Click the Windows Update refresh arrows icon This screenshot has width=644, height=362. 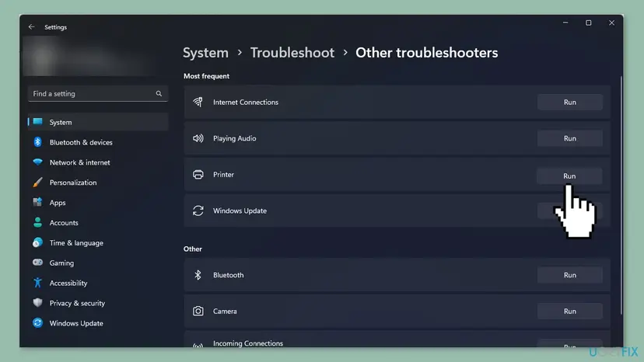pos(198,211)
